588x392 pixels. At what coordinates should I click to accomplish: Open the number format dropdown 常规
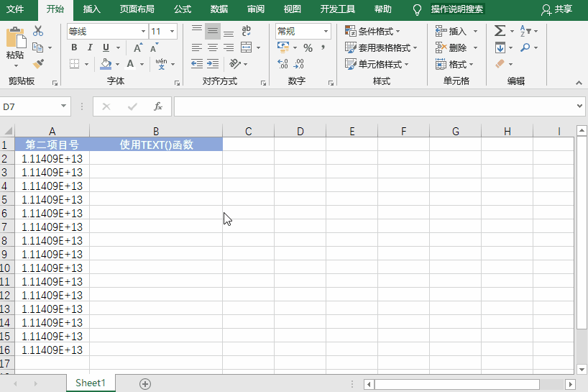click(326, 31)
